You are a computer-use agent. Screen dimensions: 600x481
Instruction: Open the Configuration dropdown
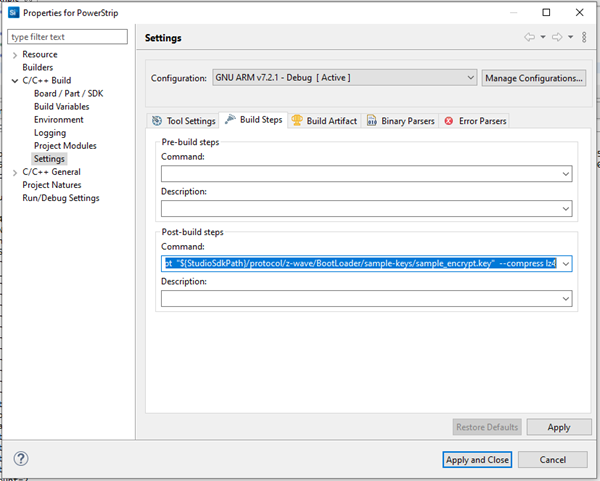coord(470,78)
